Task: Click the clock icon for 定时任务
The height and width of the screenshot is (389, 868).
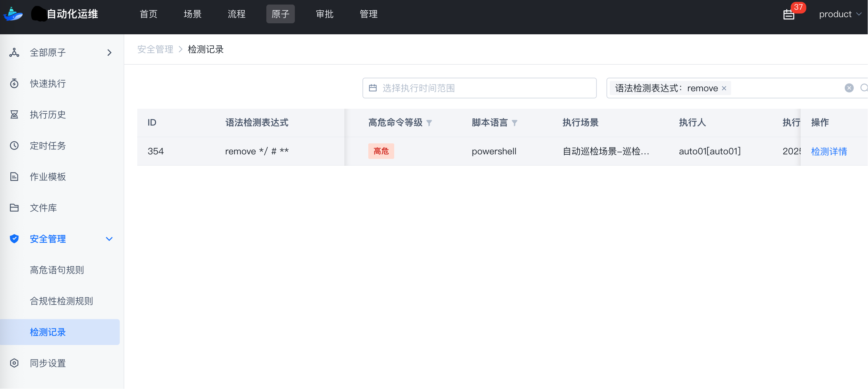Action: coord(14,146)
